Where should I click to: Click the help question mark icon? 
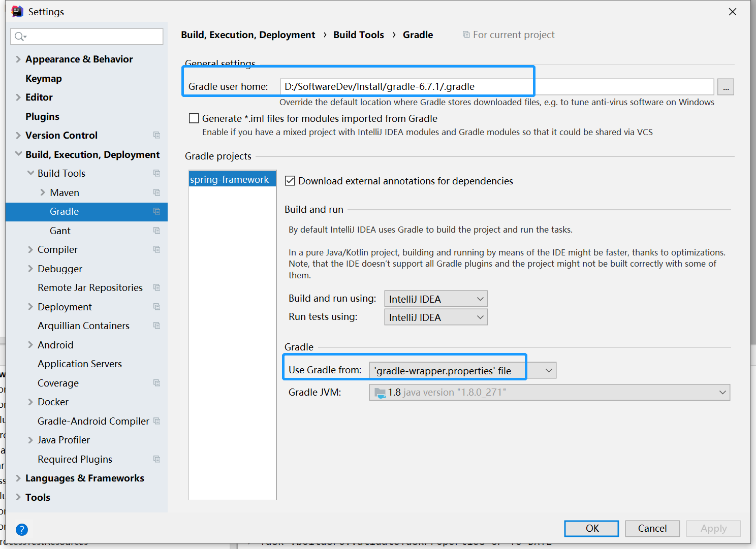pos(22,530)
